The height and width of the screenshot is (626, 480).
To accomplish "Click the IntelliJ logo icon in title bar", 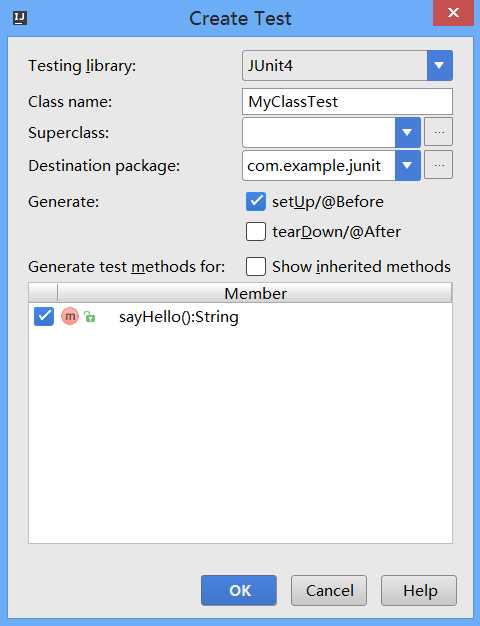I will [20, 18].
